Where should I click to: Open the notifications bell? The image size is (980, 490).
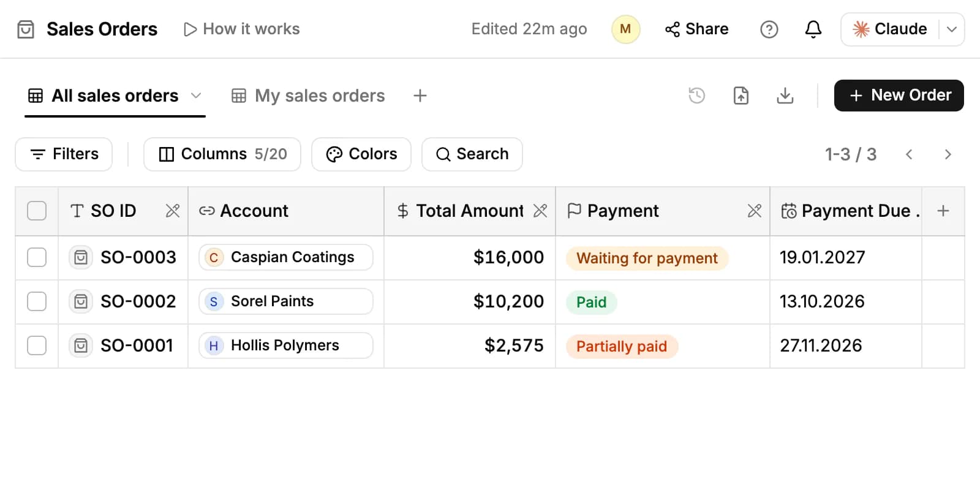tap(813, 29)
